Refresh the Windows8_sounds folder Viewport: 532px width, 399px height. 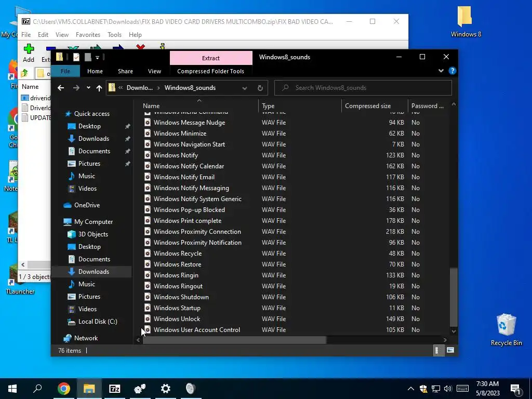[260, 88]
